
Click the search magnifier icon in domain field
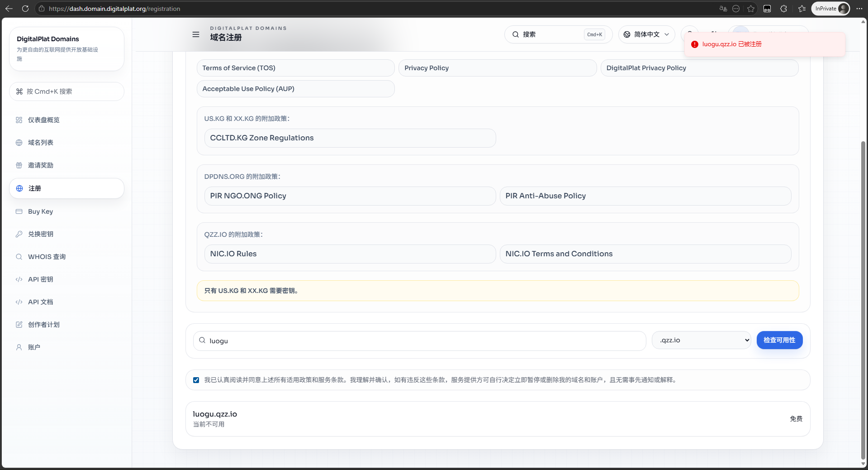(x=202, y=341)
